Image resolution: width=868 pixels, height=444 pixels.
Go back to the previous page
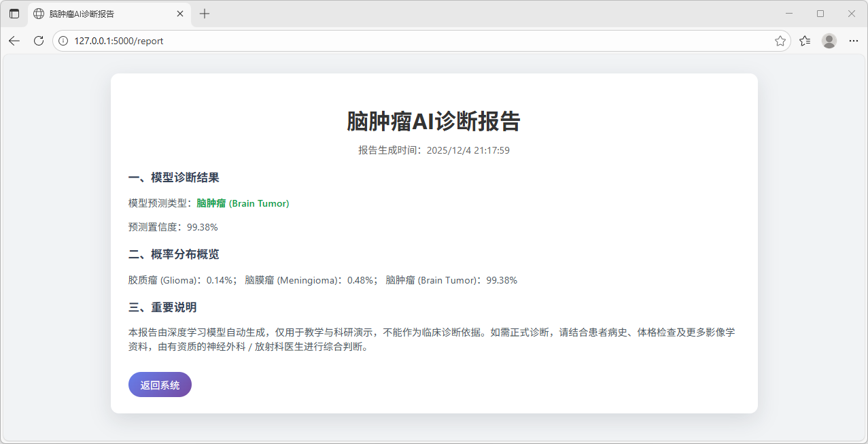[x=14, y=41]
